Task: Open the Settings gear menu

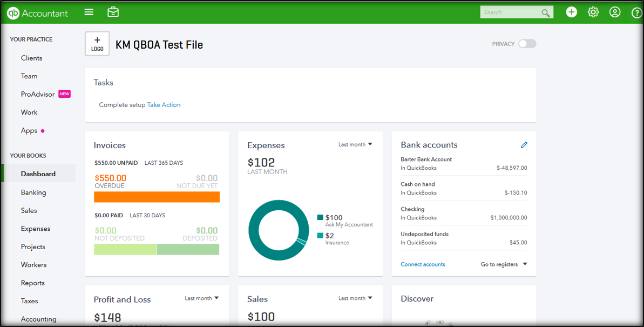Action: 593,12
